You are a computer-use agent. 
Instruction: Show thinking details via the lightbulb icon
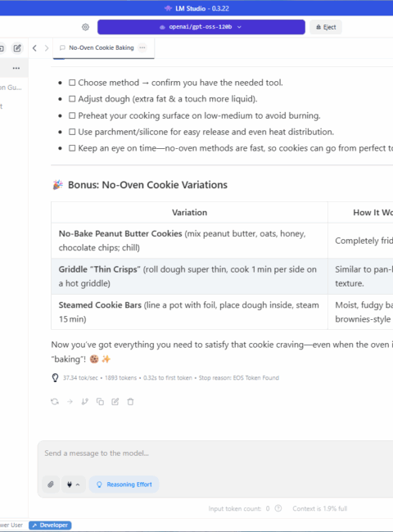tap(55, 377)
